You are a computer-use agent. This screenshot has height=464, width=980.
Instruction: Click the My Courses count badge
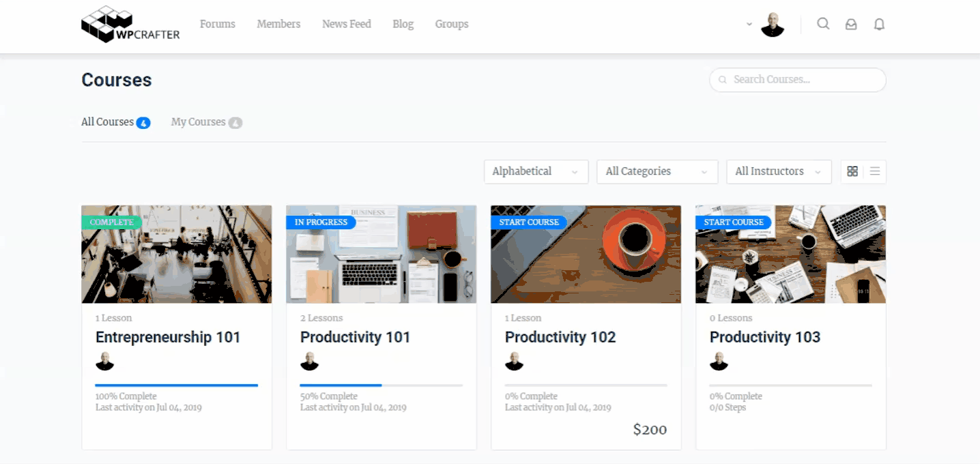(235, 123)
